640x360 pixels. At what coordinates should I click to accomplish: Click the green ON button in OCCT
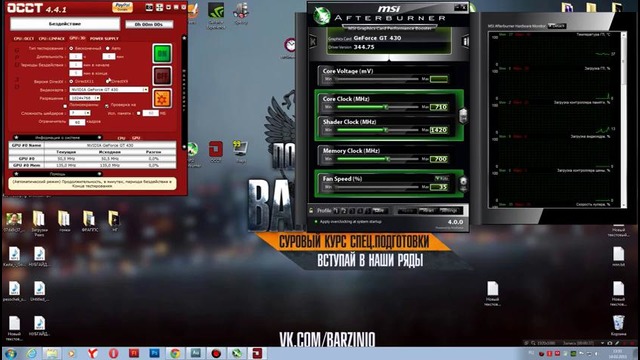coord(162,53)
